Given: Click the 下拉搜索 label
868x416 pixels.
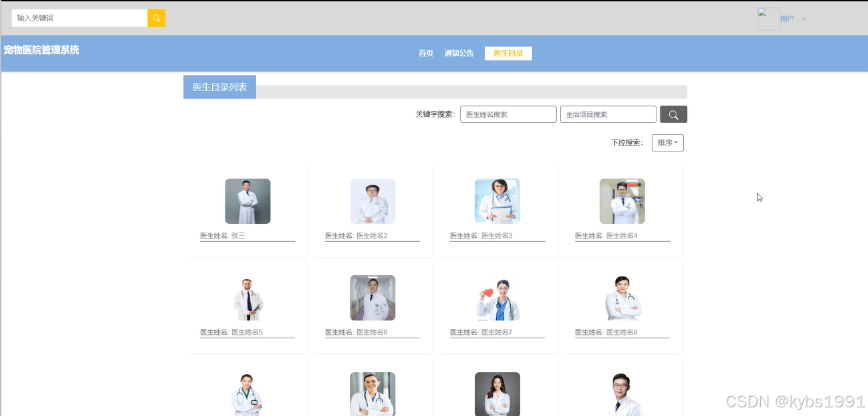Looking at the screenshot, I should coord(627,143).
